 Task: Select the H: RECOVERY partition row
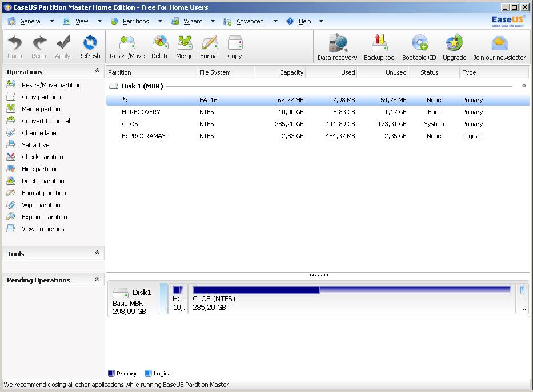click(318, 112)
